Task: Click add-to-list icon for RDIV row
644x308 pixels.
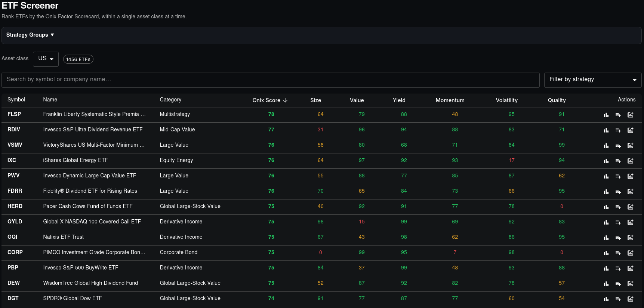Action: (x=618, y=130)
